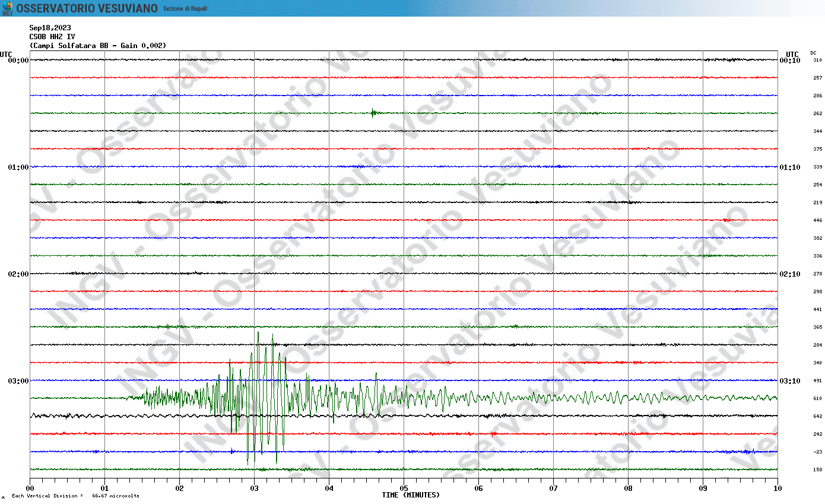Click the bottom axis tick label '10'

[x=778, y=489]
